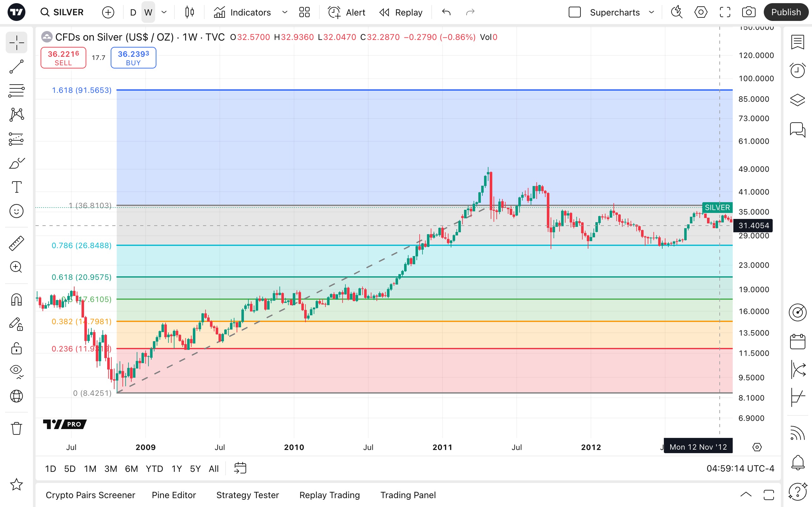Select the text annotation tool
Screen dimensions: 812x507
point(16,187)
